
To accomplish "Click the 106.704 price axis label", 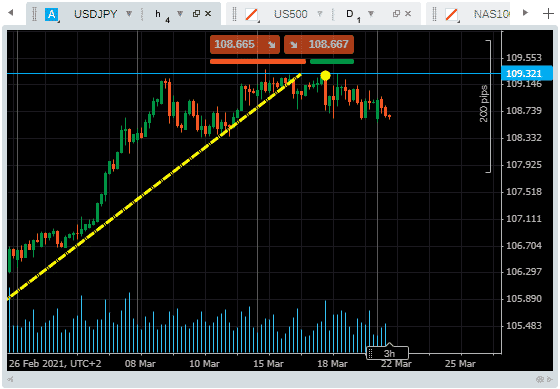I will [524, 245].
